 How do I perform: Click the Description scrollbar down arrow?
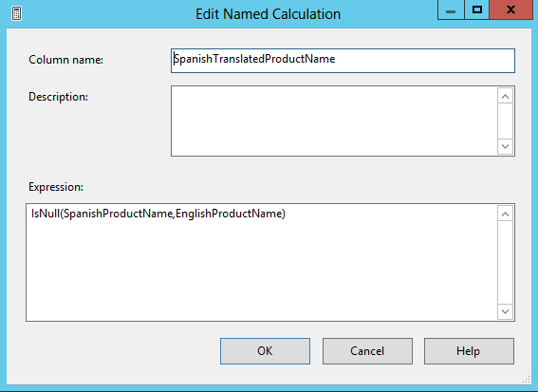tap(505, 146)
